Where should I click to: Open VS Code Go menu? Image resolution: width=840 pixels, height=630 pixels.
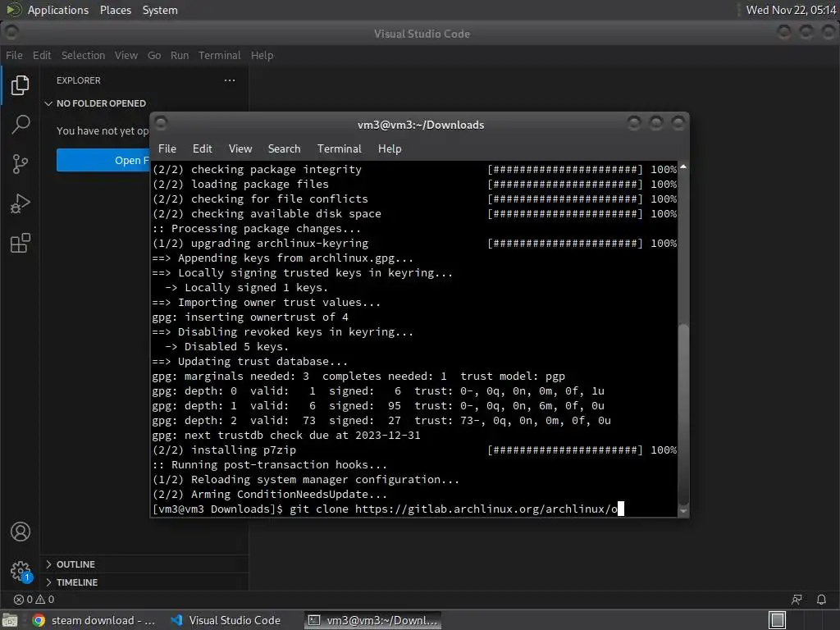[x=154, y=55]
